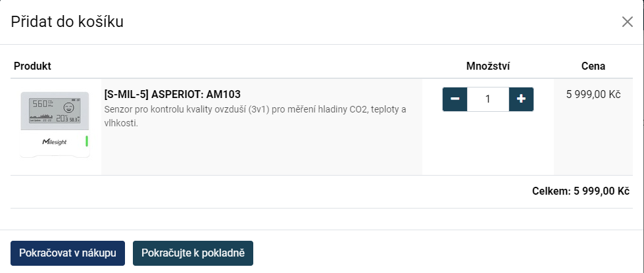Select the 560 CO2 reading on the sensor display

(42, 104)
